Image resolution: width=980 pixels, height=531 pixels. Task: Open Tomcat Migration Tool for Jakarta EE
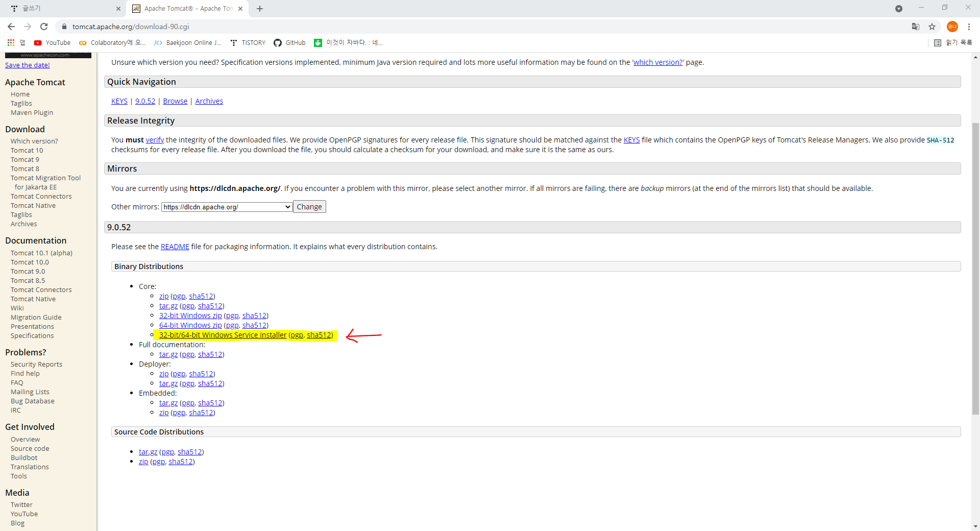[x=45, y=183]
